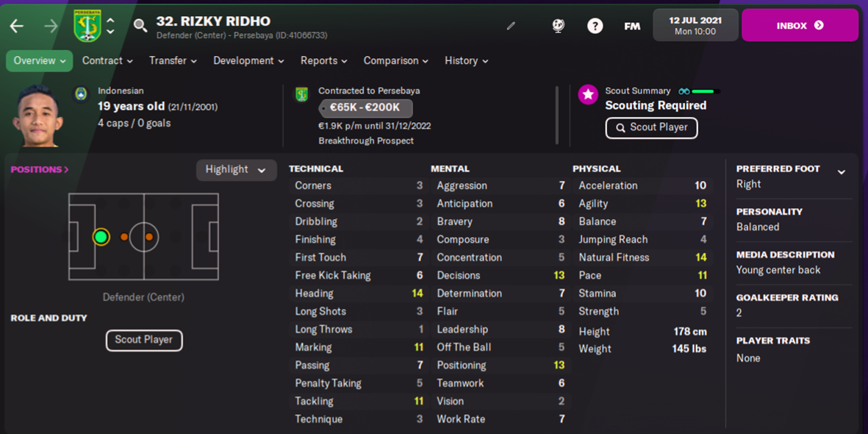Click Scout Player button under Scouting Required

pos(651,127)
